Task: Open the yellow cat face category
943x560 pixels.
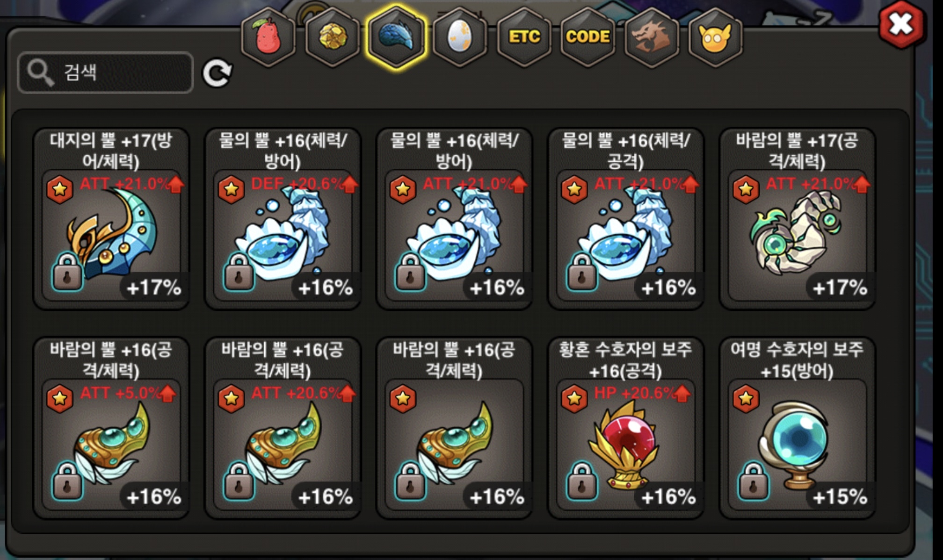Action: (x=715, y=36)
